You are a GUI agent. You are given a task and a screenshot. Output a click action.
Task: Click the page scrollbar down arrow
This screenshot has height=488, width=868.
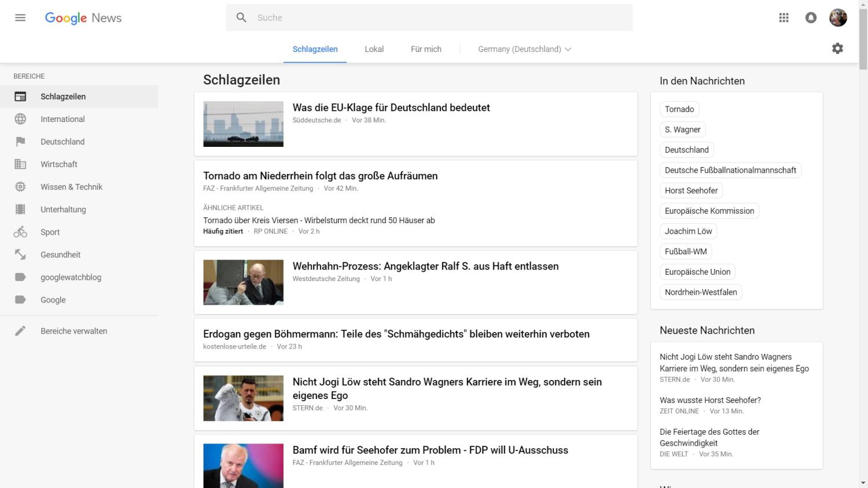pyautogui.click(x=863, y=483)
